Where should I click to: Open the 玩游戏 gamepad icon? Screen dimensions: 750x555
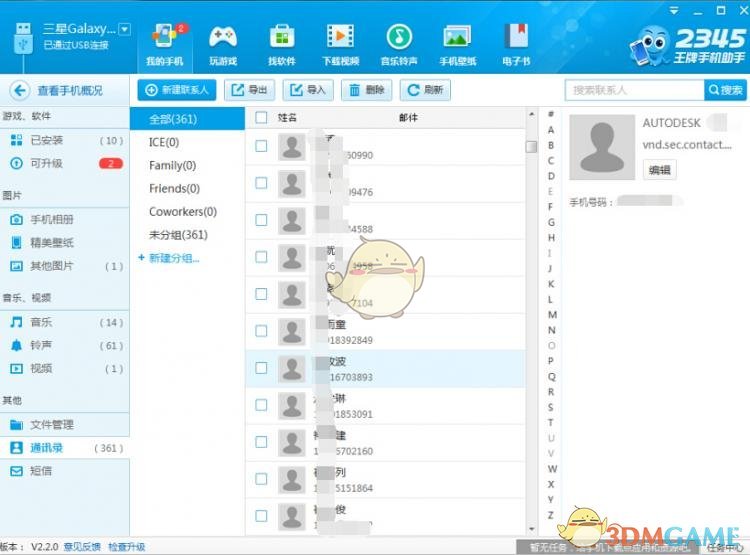tap(222, 37)
